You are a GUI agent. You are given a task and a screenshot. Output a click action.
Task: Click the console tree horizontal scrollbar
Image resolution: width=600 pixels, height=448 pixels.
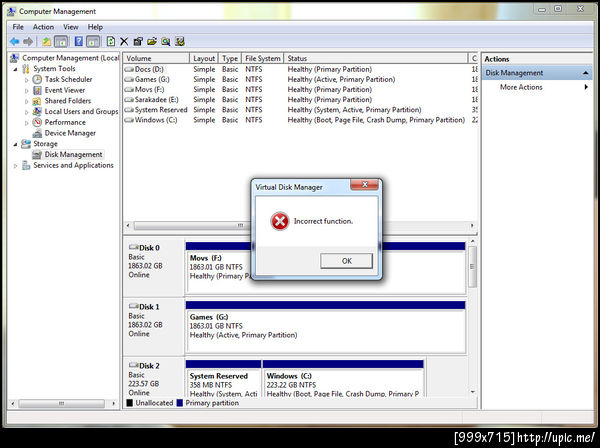63,403
